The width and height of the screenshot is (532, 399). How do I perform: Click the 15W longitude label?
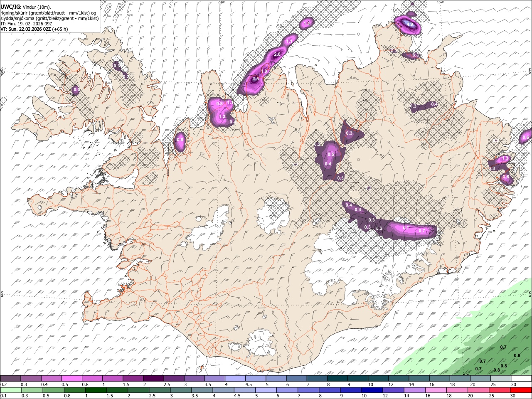pos(441,2)
